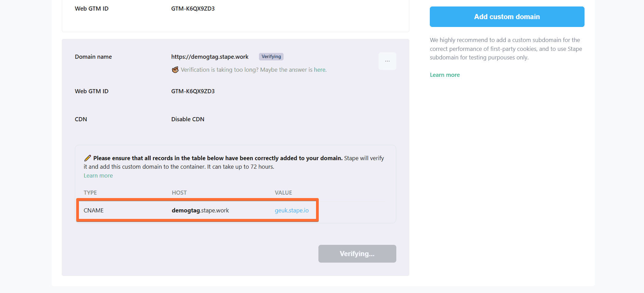
Task: Select the CNAME type cell
Action: pos(94,210)
